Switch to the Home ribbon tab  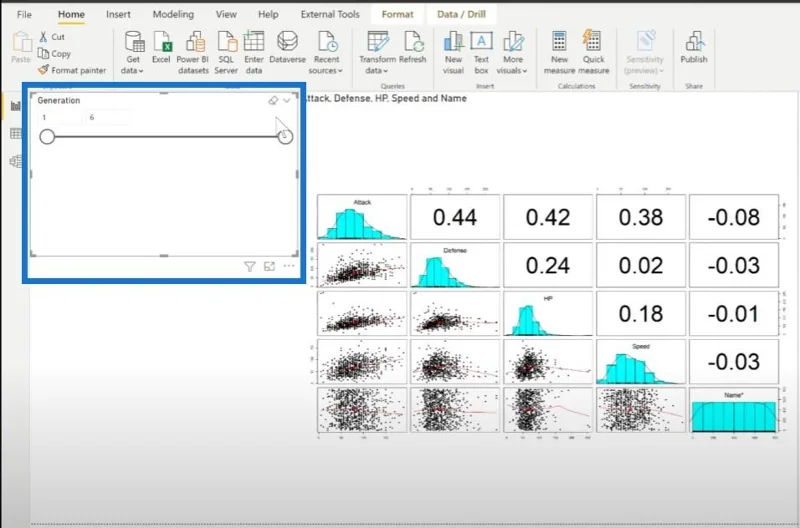coord(71,14)
